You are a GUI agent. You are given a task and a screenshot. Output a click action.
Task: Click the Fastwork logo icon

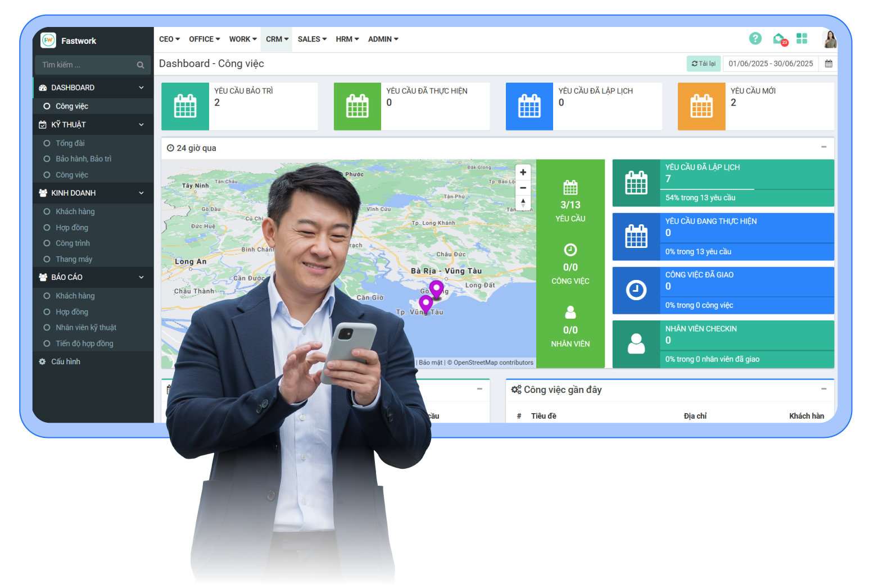pyautogui.click(x=49, y=40)
